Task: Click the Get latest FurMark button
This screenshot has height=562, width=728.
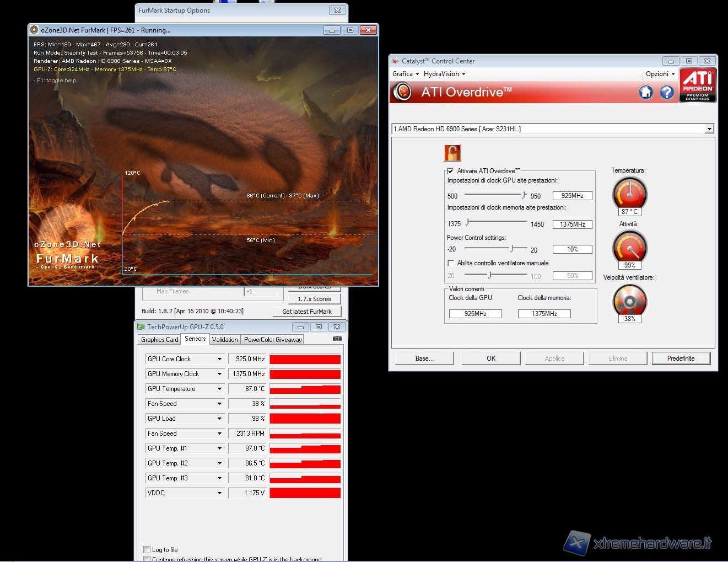Action: pyautogui.click(x=307, y=312)
